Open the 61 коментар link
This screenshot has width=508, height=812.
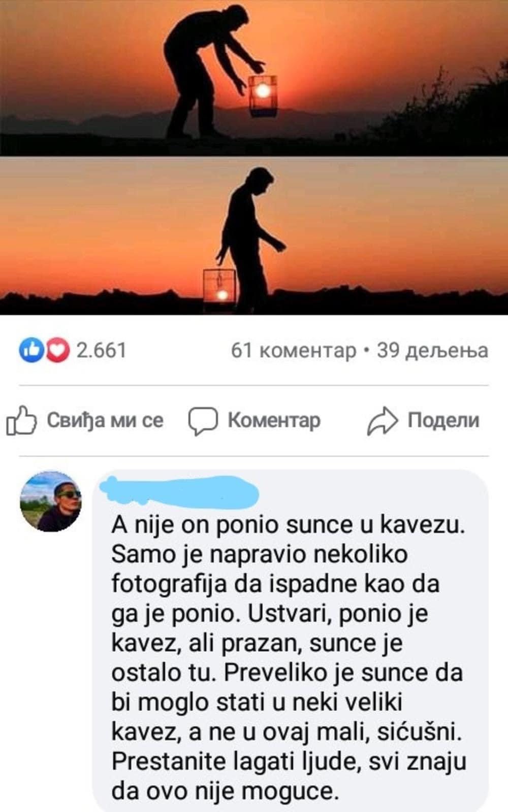coord(294,350)
